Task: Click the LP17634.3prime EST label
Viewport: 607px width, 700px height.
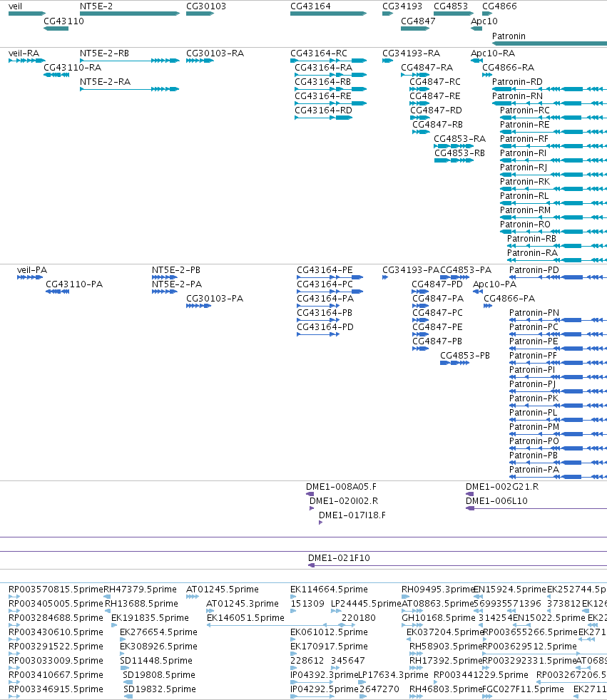Action: [394, 676]
